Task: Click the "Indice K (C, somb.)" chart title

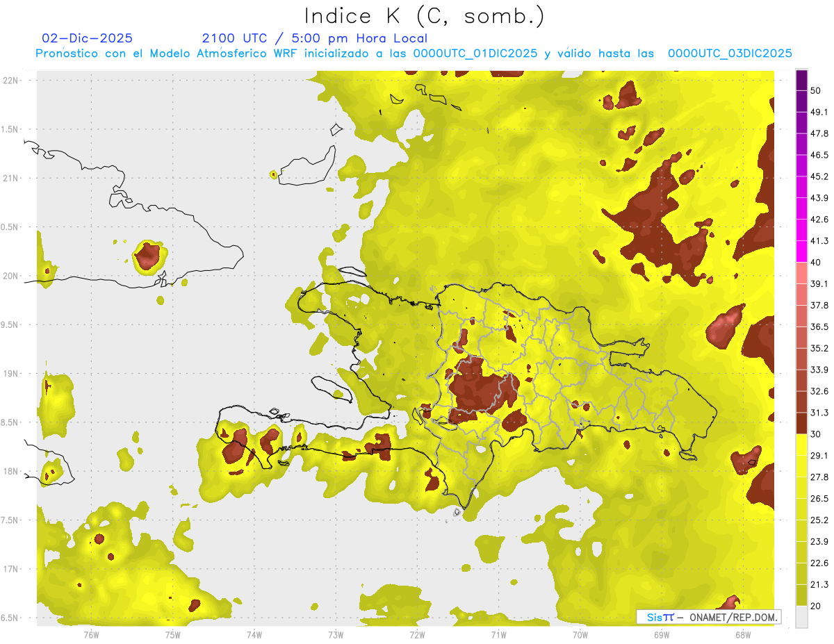Action: click(425, 16)
